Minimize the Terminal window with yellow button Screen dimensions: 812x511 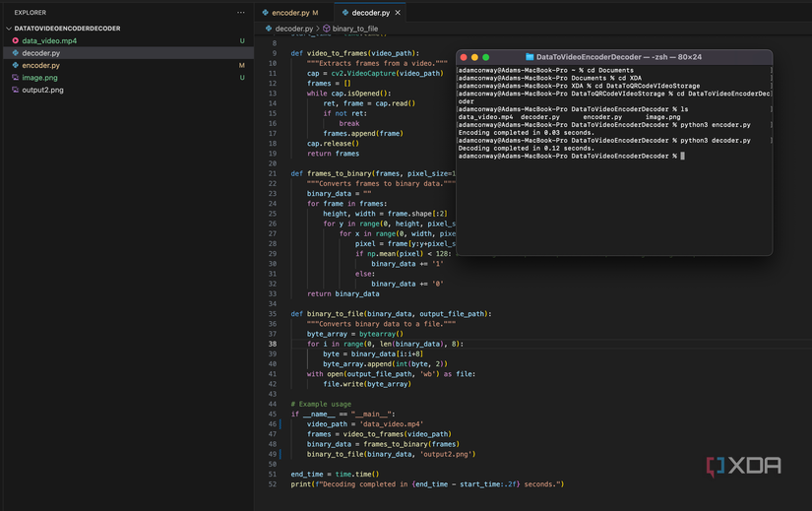click(474, 57)
